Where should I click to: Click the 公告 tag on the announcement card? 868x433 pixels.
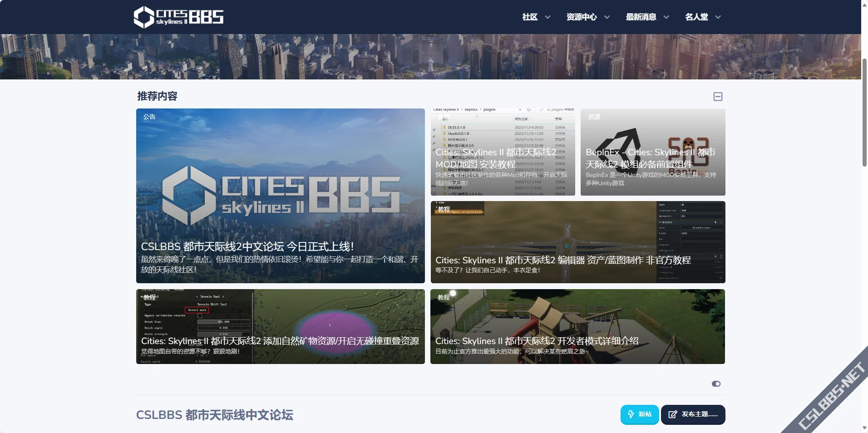click(149, 117)
